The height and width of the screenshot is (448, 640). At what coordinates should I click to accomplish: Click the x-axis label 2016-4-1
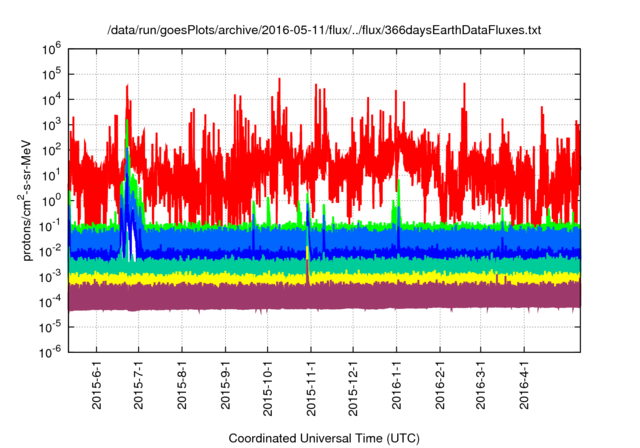[524, 384]
